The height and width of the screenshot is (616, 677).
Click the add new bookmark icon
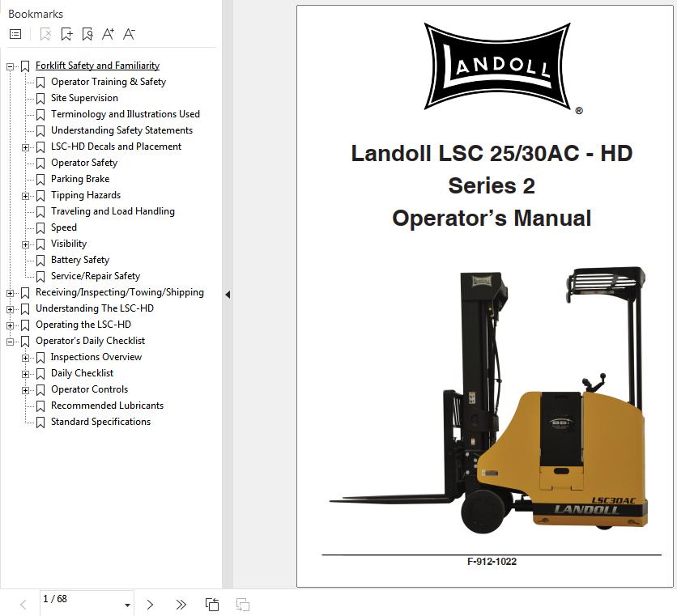(66, 34)
